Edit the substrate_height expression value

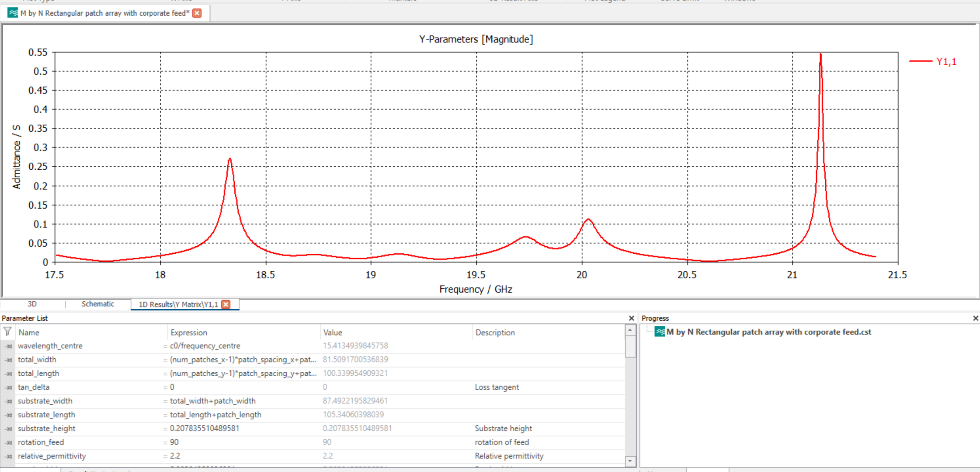coord(240,428)
